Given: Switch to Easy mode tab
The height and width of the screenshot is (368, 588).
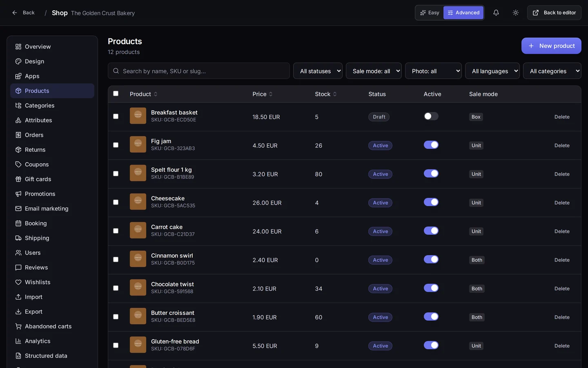Looking at the screenshot, I should (430, 13).
